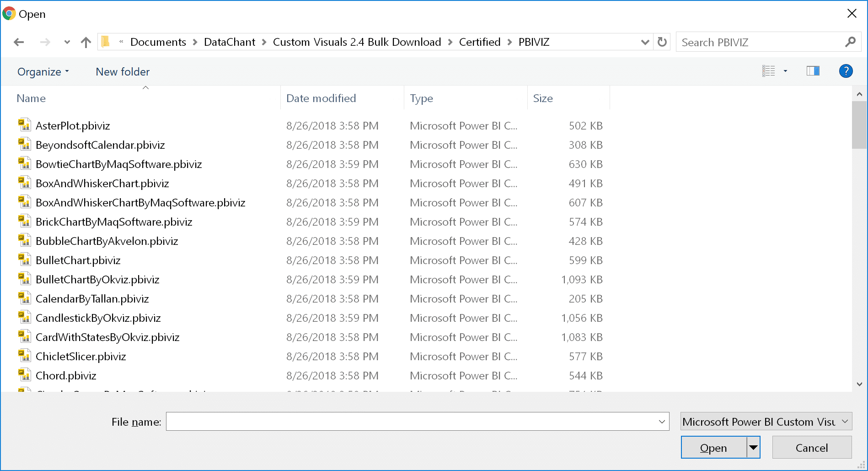The width and height of the screenshot is (868, 471).
Task: Change the view layout icon
Action: click(768, 71)
